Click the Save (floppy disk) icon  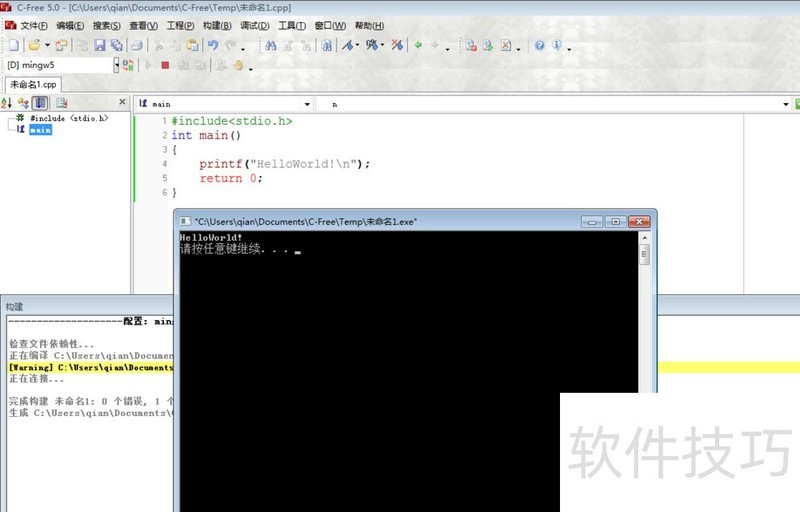99,45
